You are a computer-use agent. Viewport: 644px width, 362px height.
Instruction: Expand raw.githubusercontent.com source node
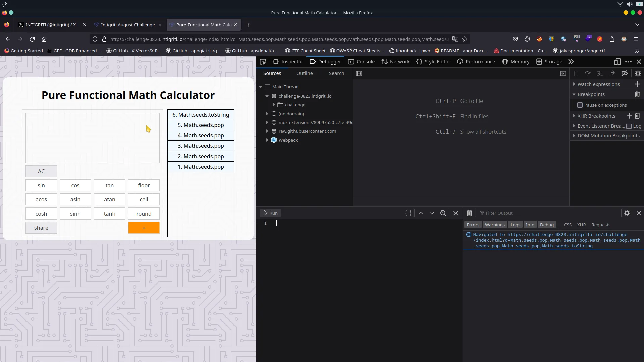(267, 131)
